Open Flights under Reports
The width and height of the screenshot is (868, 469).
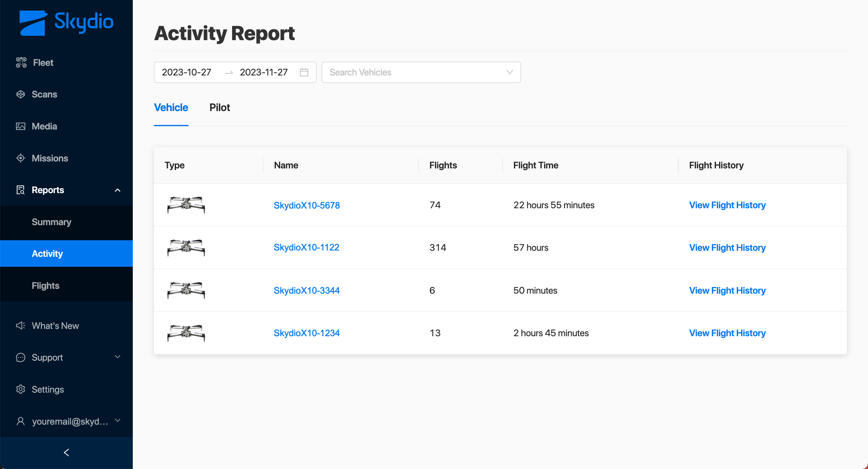tap(46, 286)
